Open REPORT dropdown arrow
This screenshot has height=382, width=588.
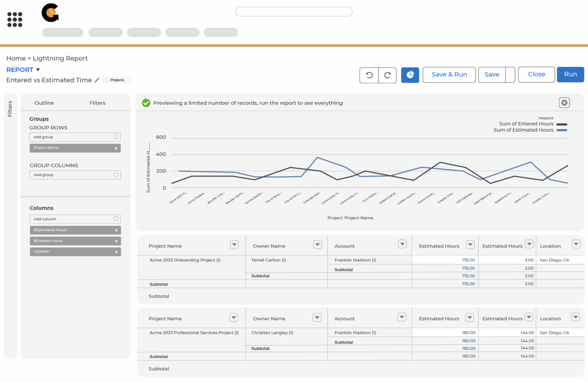(38, 70)
